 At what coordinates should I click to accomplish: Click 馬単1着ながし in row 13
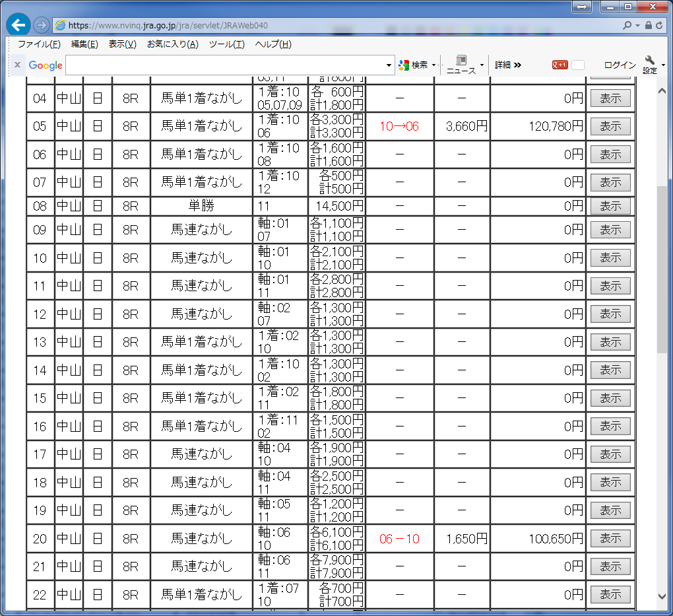[201, 342]
